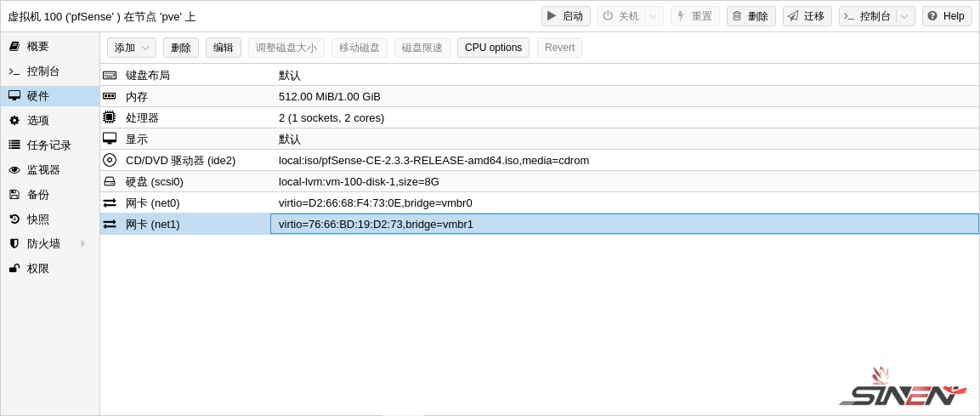Open the 任务记录 section
This screenshot has height=416, width=980.
(x=50, y=145)
